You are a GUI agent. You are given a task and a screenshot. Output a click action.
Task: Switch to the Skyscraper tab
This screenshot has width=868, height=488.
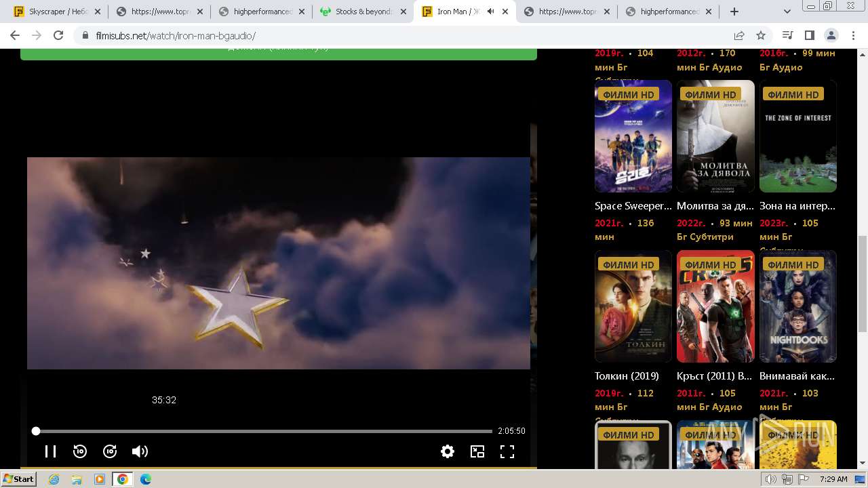click(x=57, y=12)
